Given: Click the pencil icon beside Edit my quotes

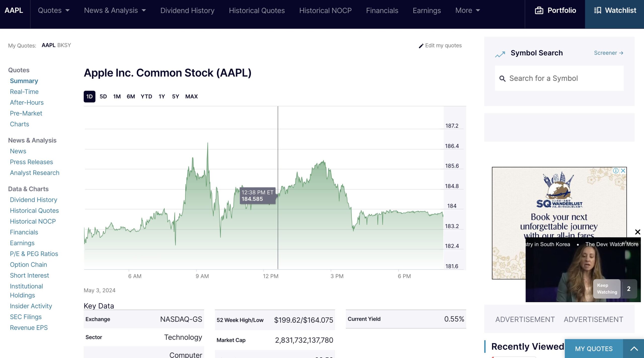Looking at the screenshot, I should click(421, 46).
